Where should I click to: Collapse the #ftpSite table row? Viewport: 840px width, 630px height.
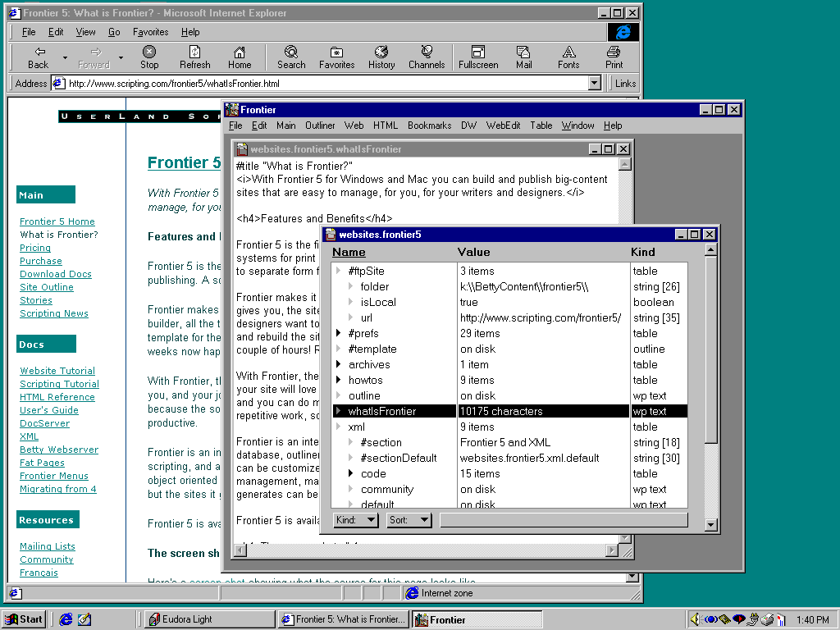pos(339,272)
